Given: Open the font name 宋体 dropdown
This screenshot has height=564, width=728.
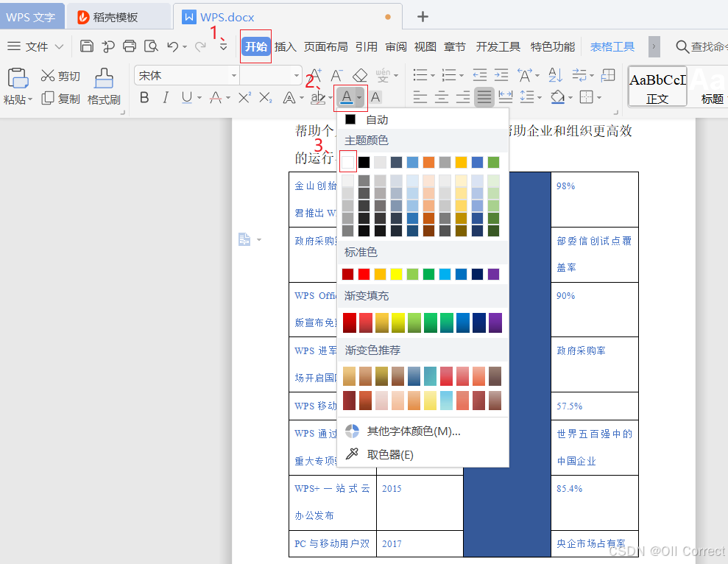Looking at the screenshot, I should click(x=234, y=75).
